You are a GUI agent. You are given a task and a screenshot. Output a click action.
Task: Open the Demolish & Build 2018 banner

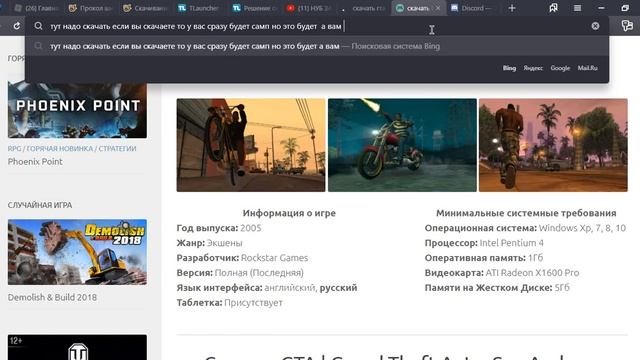77,252
